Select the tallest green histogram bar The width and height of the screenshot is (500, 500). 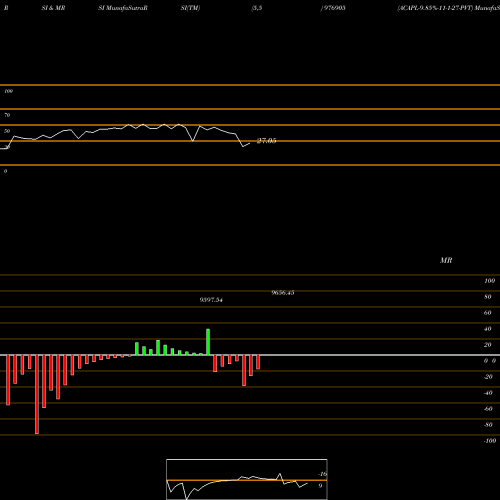pos(208,342)
